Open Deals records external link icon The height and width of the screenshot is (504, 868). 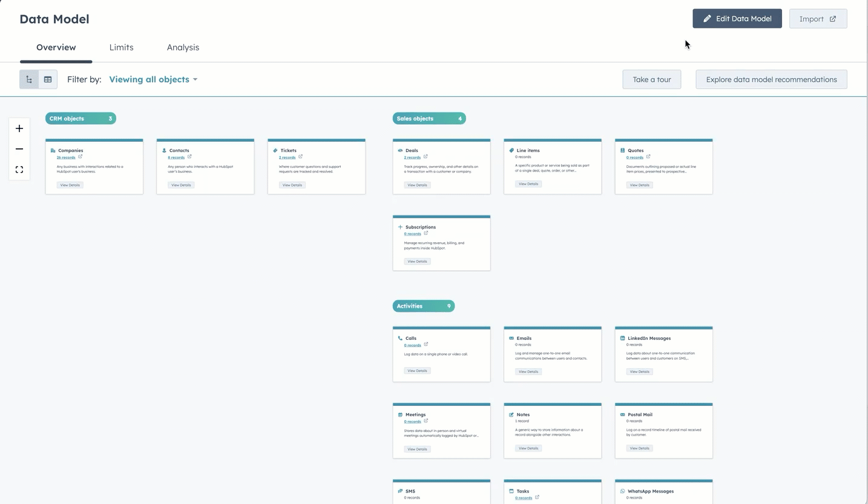click(x=426, y=157)
